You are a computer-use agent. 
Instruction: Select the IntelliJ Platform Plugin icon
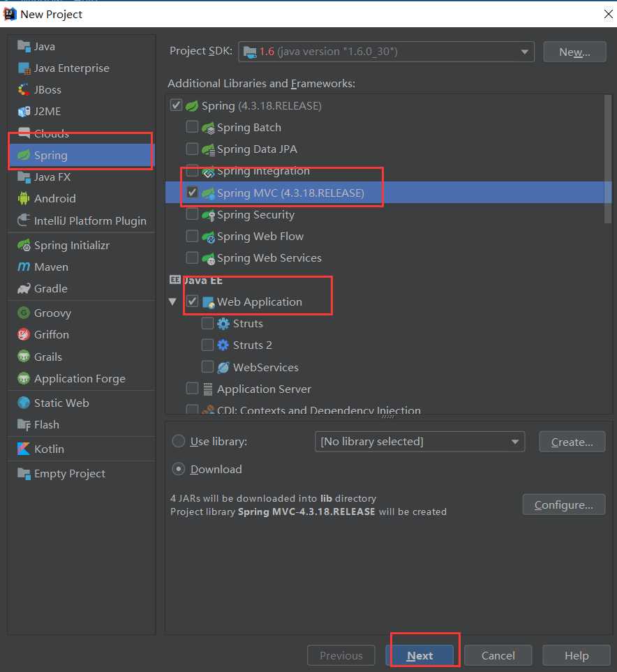[x=24, y=221]
